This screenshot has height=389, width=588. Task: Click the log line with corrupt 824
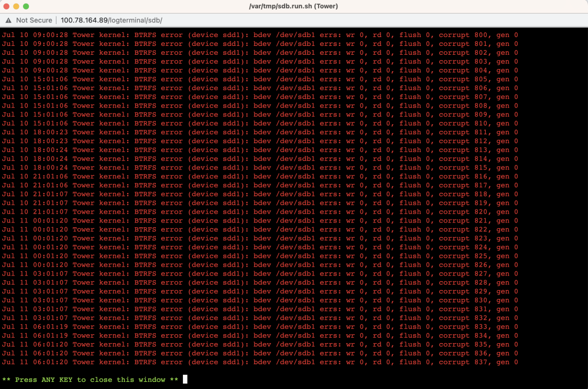[260, 247]
